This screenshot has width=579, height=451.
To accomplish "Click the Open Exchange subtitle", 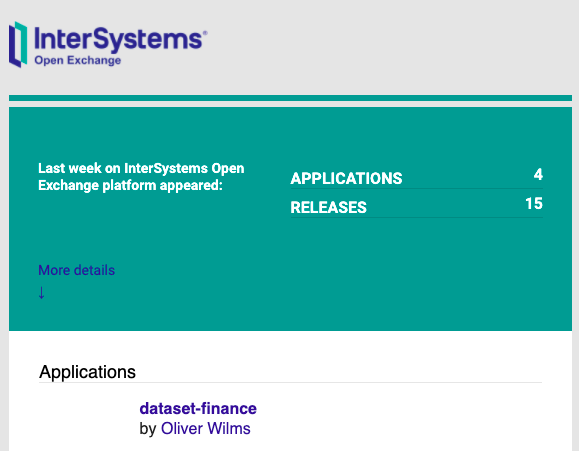I will [x=78, y=60].
